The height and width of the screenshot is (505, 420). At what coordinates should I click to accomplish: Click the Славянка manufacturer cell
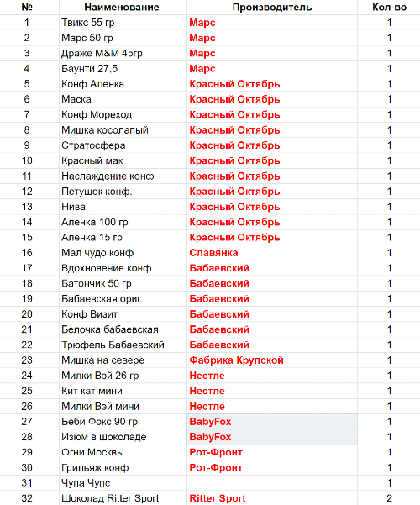272,253
